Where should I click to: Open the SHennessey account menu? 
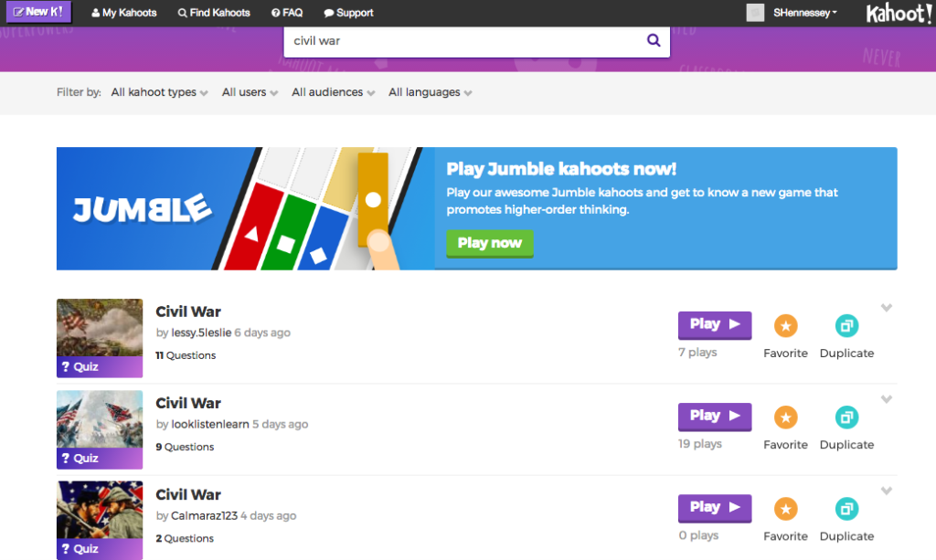(804, 13)
